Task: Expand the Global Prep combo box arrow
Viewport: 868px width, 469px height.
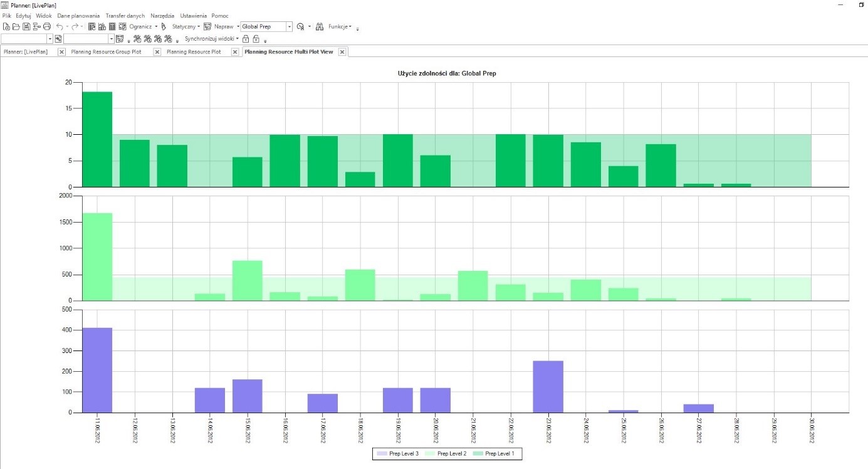Action: click(290, 26)
